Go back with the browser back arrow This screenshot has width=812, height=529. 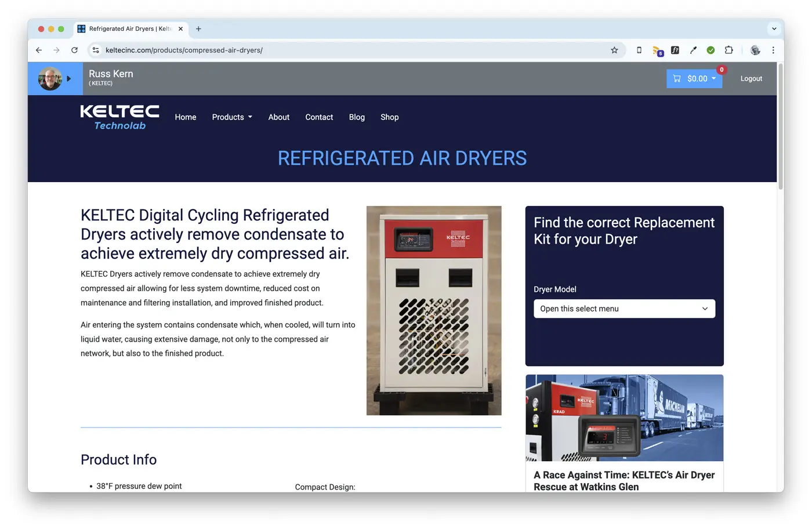click(x=39, y=50)
